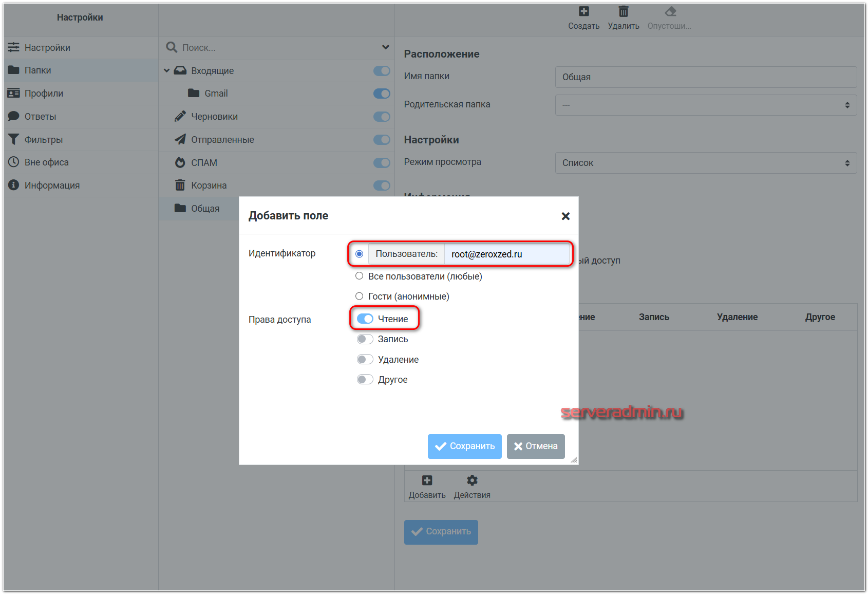Open the Действия gear icon menu

pyautogui.click(x=471, y=481)
